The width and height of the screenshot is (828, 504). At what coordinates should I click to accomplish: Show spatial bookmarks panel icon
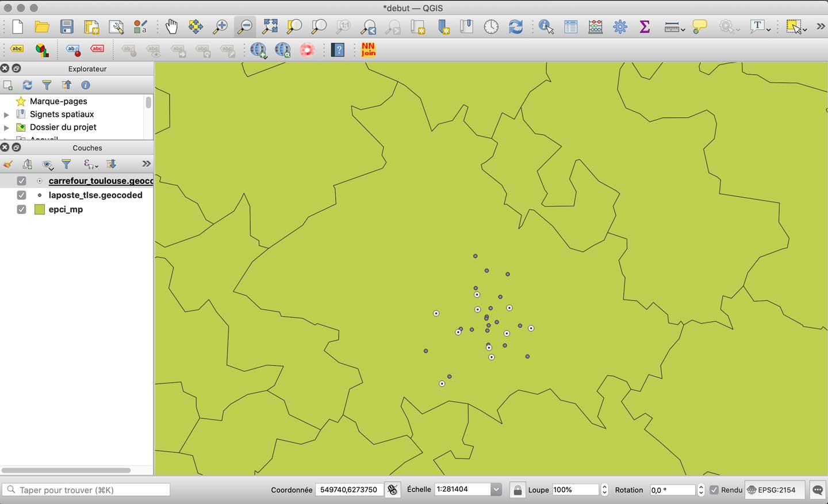coord(466,26)
